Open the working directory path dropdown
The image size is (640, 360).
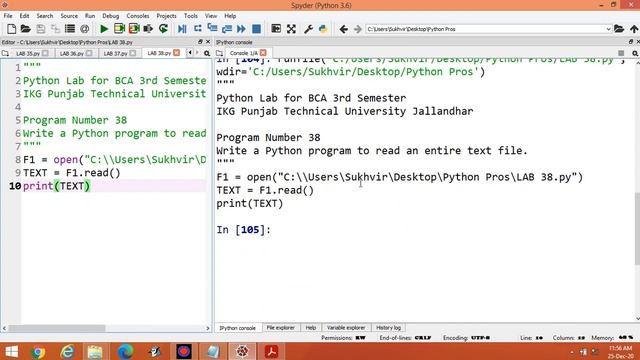tap(608, 29)
